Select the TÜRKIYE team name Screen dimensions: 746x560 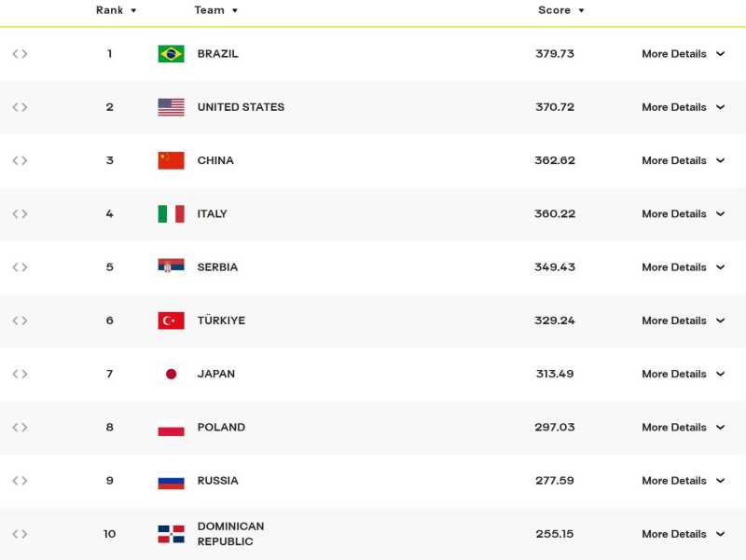pos(221,321)
